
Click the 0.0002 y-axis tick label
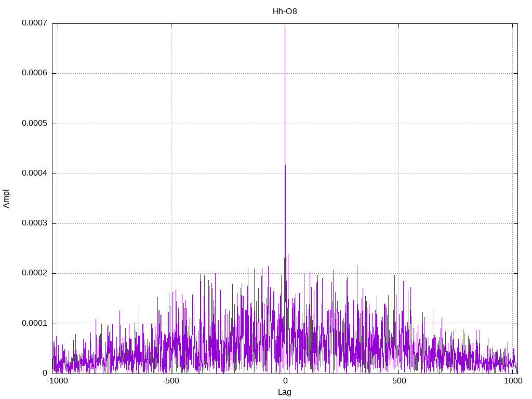click(x=34, y=273)
